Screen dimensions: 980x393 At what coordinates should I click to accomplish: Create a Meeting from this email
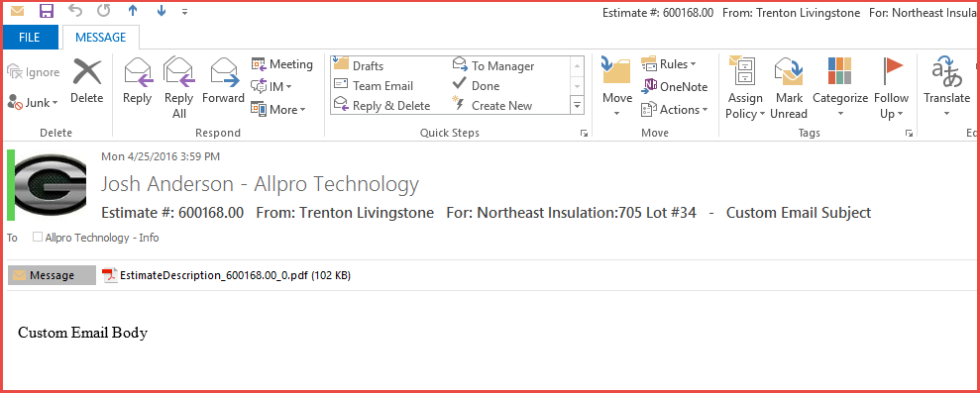(281, 64)
